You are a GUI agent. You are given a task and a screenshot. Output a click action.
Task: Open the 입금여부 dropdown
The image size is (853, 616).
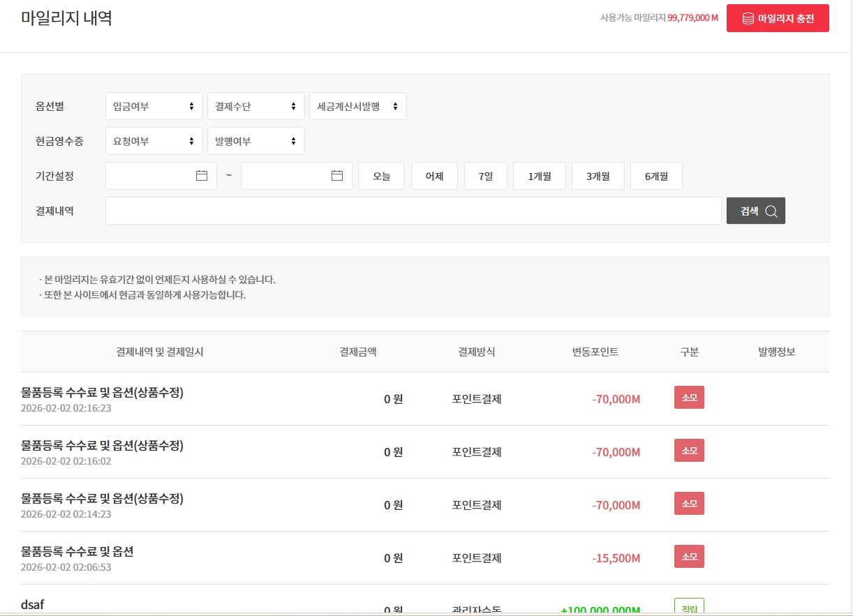(154, 106)
